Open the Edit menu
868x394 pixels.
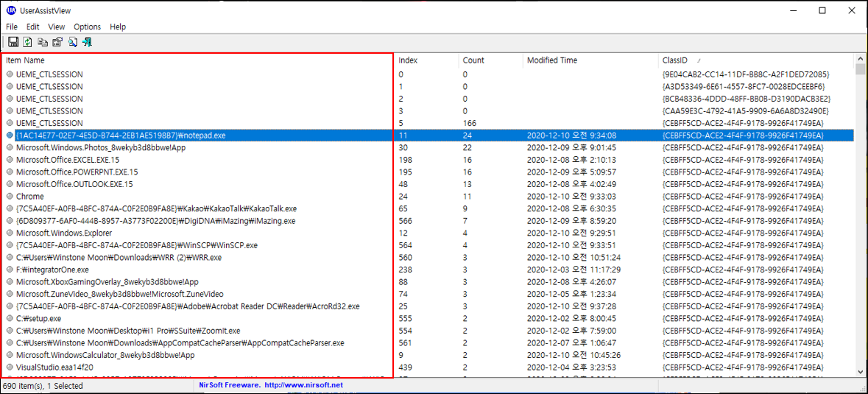pos(33,27)
